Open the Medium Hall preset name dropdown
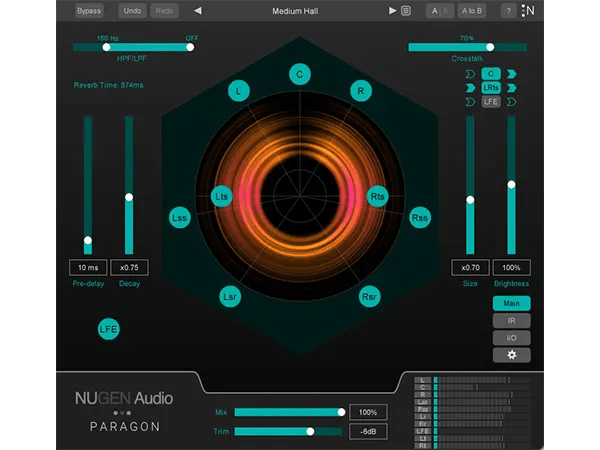The height and width of the screenshot is (450, 600). pyautogui.click(x=295, y=11)
